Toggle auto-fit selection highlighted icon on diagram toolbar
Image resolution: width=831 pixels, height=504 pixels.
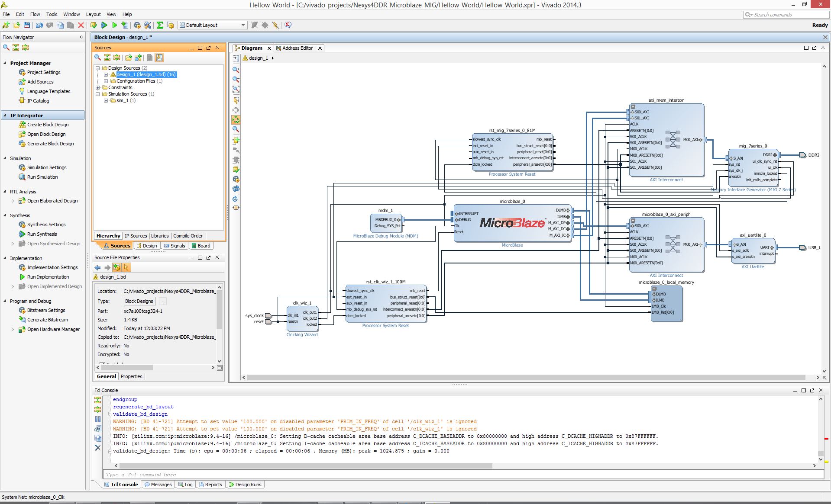(x=236, y=120)
